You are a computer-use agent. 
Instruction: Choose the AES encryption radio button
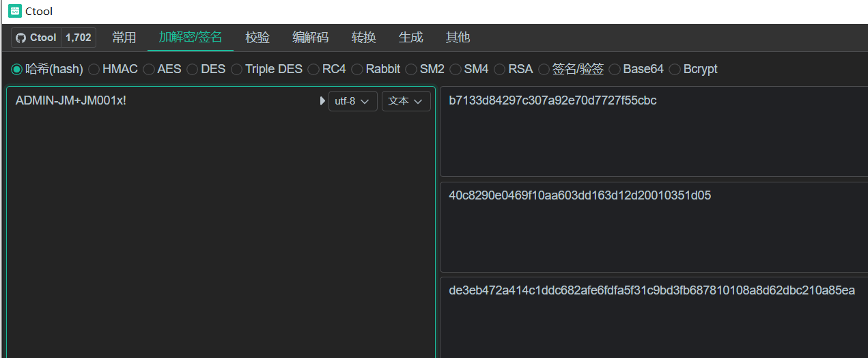149,69
